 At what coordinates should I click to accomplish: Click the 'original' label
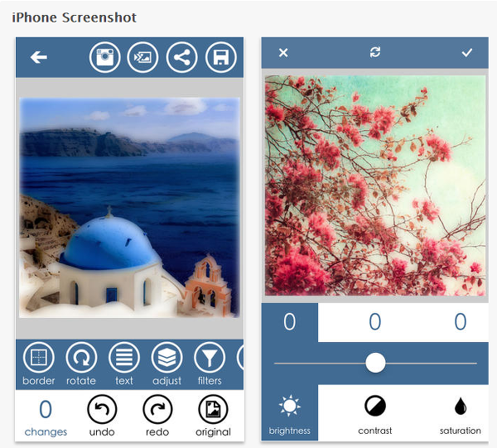tap(214, 433)
